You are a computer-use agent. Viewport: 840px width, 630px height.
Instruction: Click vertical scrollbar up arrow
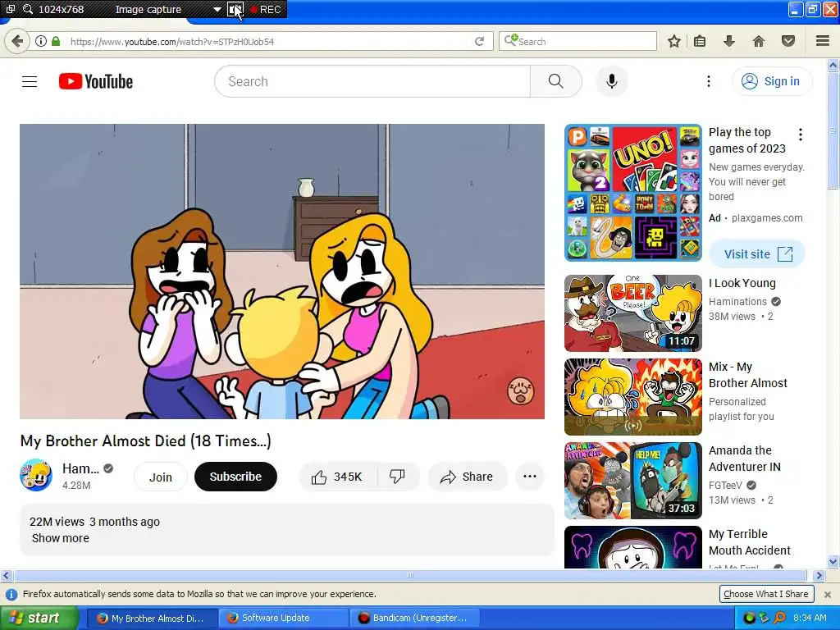point(833,66)
